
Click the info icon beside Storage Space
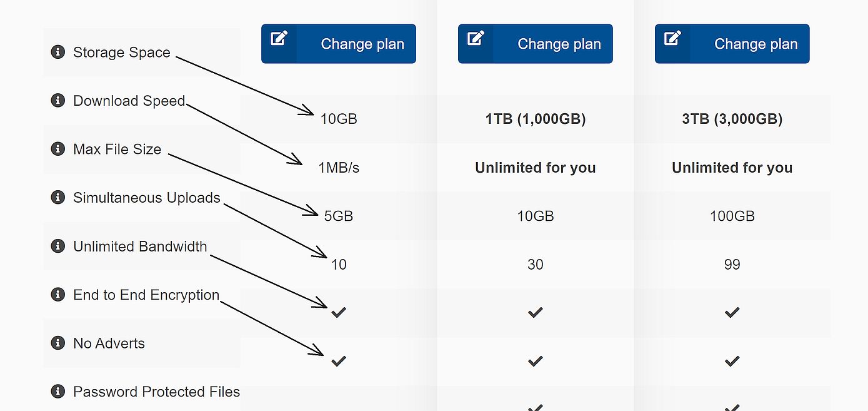point(58,52)
